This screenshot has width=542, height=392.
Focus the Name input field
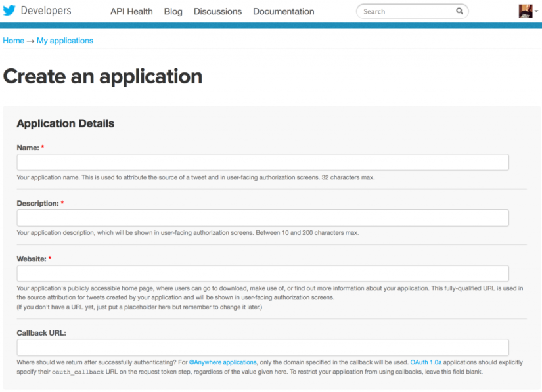point(263,162)
